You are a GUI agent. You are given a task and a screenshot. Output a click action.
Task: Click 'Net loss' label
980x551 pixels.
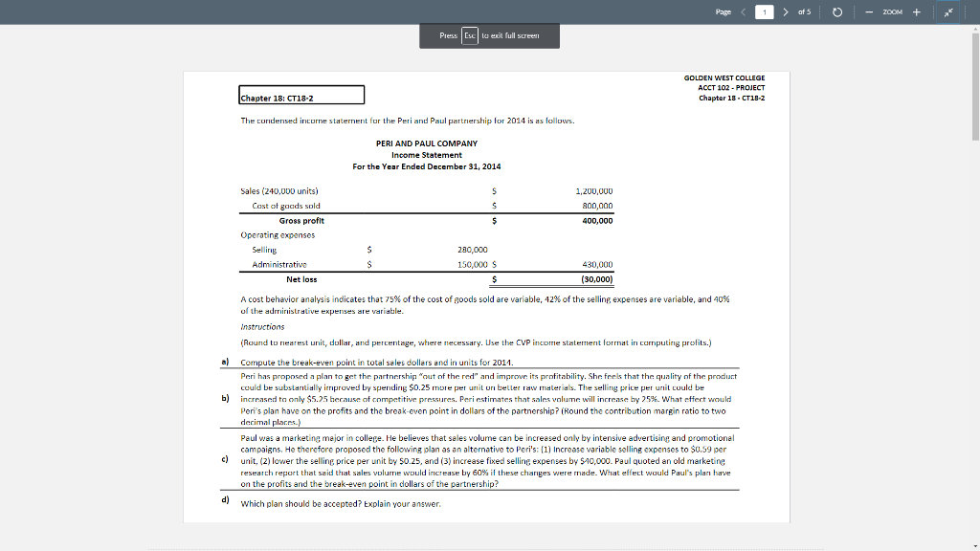click(x=301, y=279)
